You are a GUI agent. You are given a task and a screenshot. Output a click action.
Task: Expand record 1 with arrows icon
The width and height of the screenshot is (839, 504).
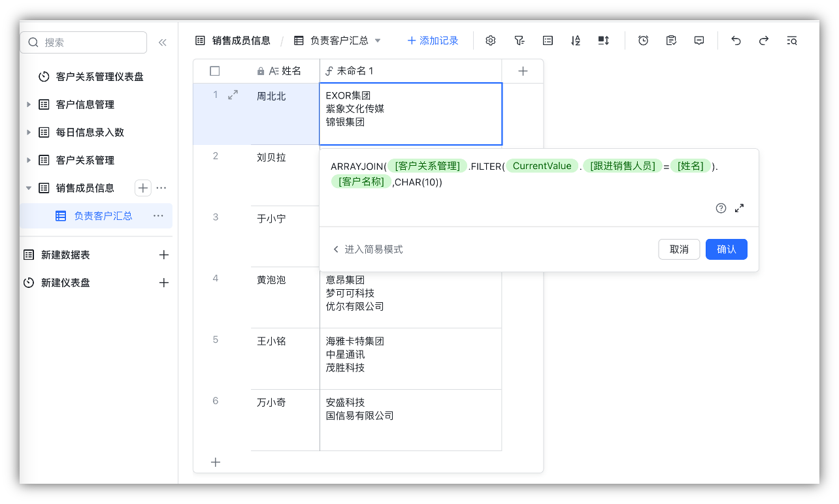[x=233, y=95]
